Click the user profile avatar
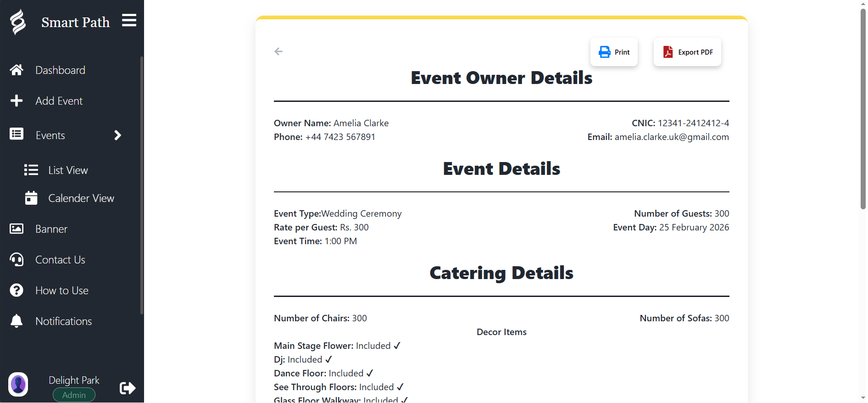This screenshot has width=868, height=403. [x=18, y=384]
